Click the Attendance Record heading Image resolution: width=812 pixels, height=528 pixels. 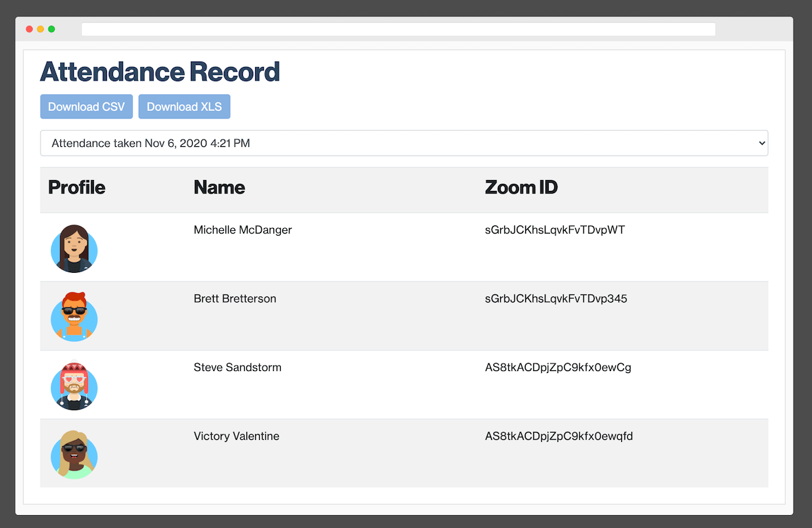(x=160, y=71)
